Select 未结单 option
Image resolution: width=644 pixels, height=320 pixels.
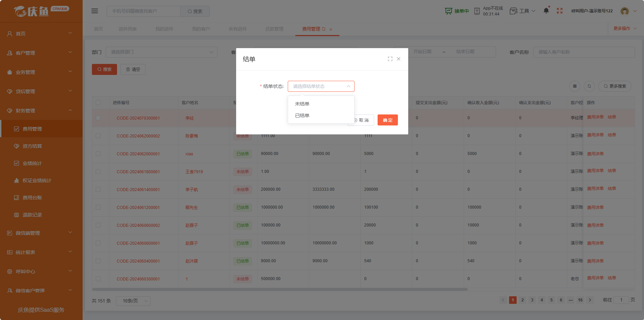pos(321,104)
